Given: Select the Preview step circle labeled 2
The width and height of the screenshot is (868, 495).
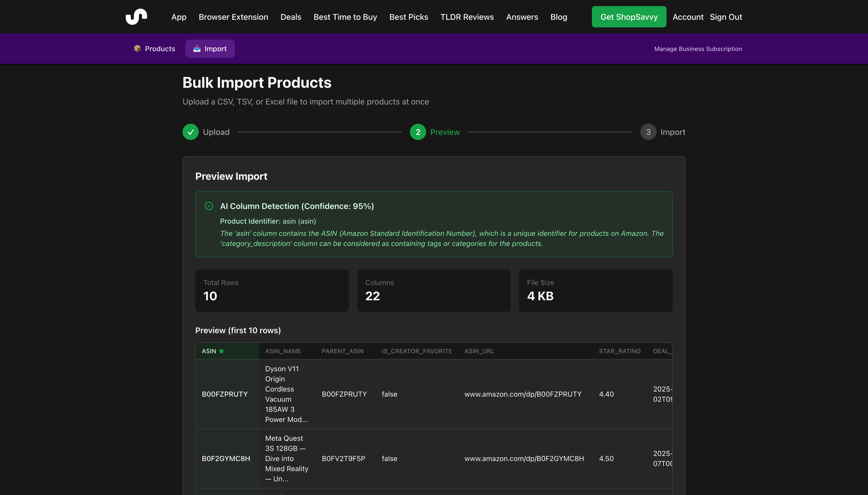Looking at the screenshot, I should (x=418, y=132).
